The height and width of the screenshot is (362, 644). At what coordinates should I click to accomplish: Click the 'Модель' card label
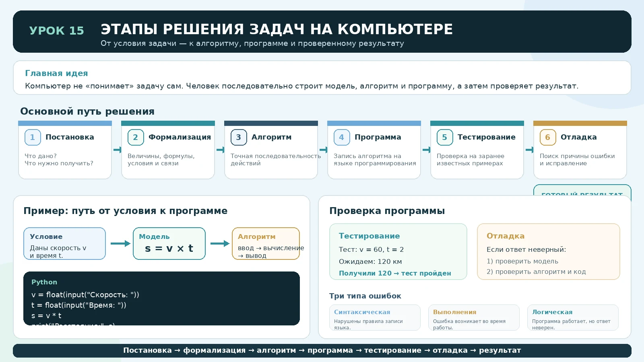[x=154, y=237]
